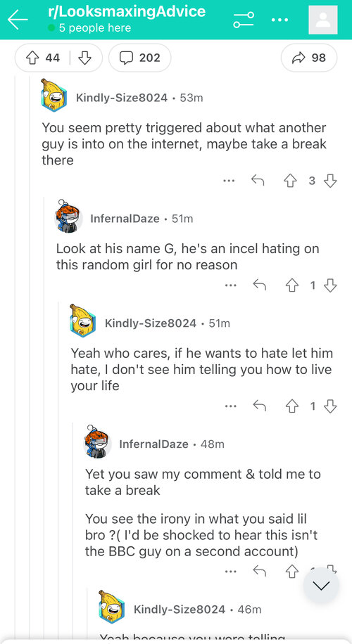This screenshot has height=644, width=352.
Task: Downvote InfernalDaze's 51m comment
Action: [x=331, y=285]
